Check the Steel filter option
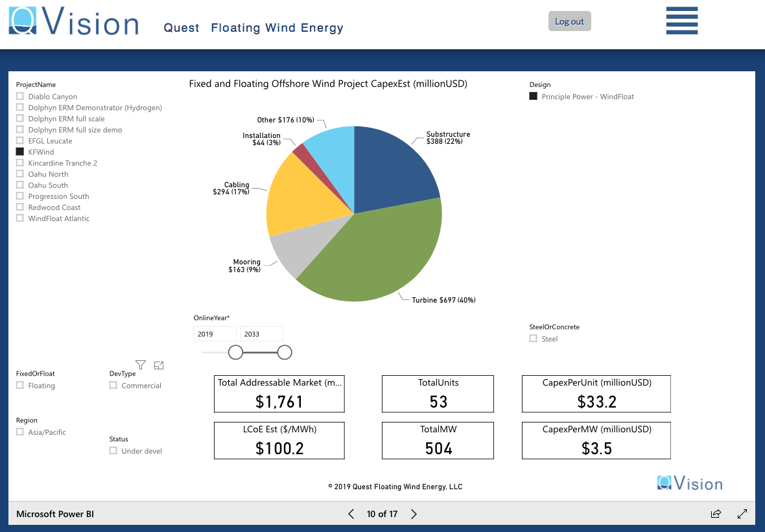The width and height of the screenshot is (765, 532). click(534, 338)
